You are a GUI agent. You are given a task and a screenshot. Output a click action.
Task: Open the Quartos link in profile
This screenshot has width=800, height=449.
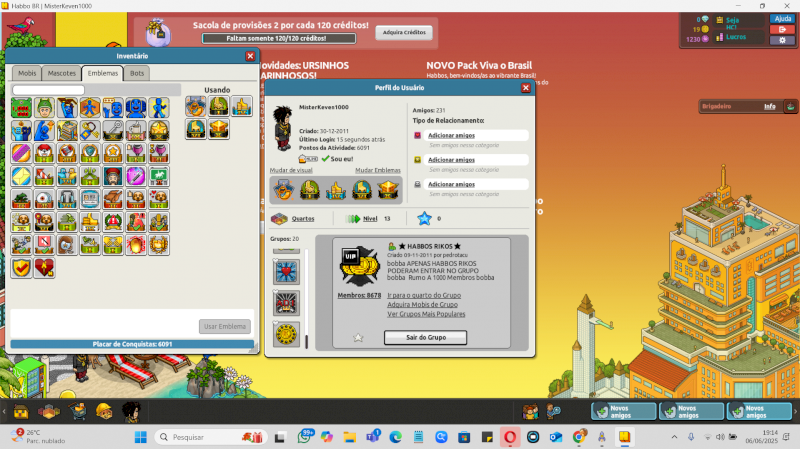coord(303,218)
